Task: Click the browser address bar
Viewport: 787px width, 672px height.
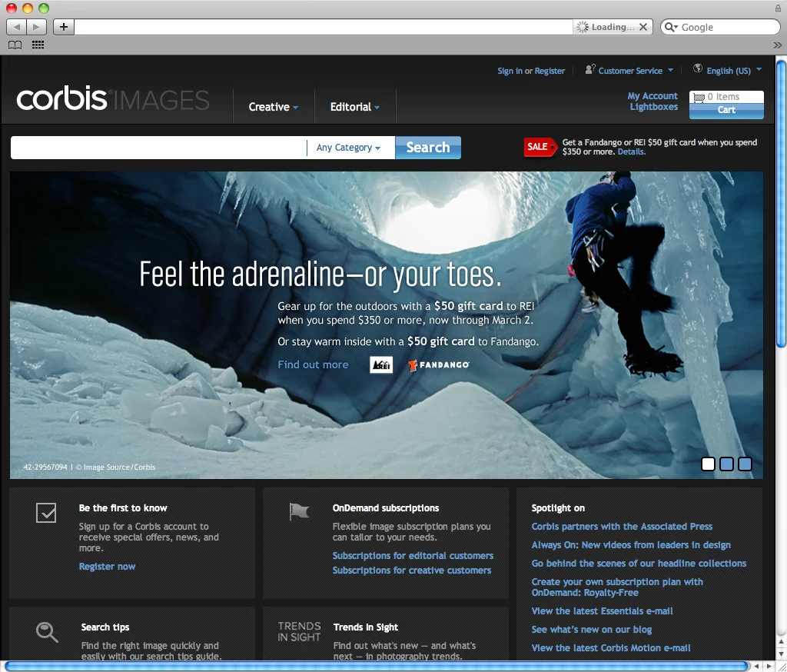Action: coord(324,27)
